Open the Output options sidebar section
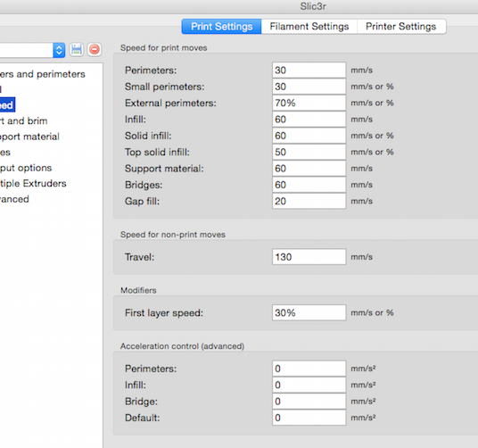The height and width of the screenshot is (448, 478). pyautogui.click(x=26, y=168)
